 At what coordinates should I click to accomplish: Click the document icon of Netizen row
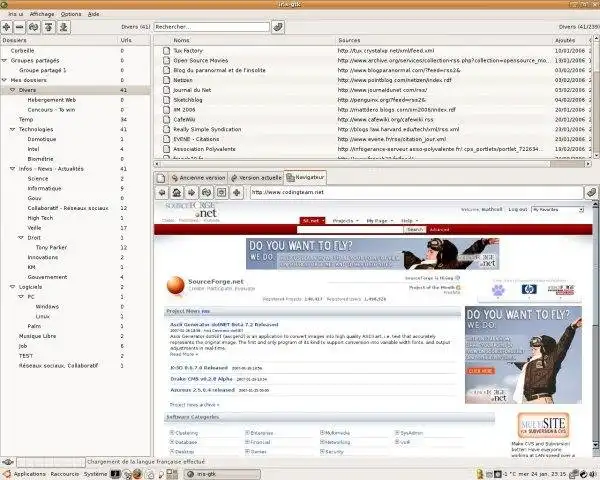[166, 80]
